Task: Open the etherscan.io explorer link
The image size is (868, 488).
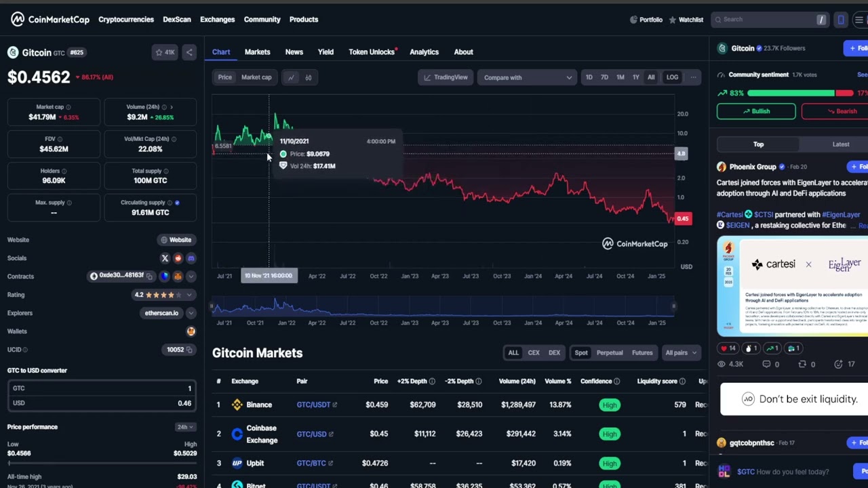Action: (161, 313)
